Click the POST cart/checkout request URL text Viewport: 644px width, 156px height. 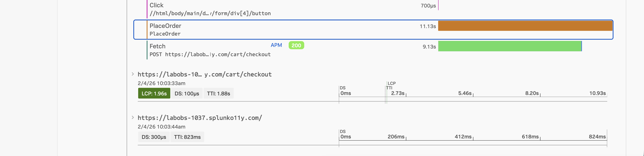[x=210, y=55]
